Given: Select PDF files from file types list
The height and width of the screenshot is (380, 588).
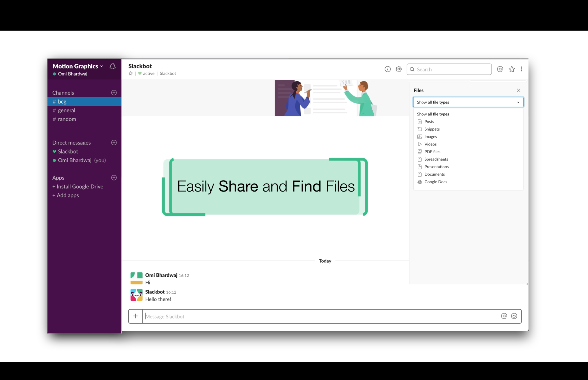Looking at the screenshot, I should tap(432, 152).
